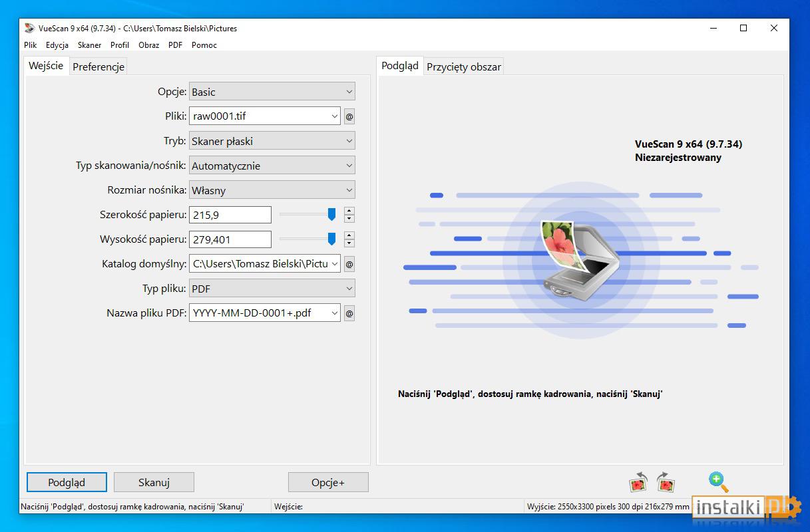Viewport: 810px width, 532px height.
Task: Rotate image left using bottom icon
Action: pyautogui.click(x=639, y=482)
